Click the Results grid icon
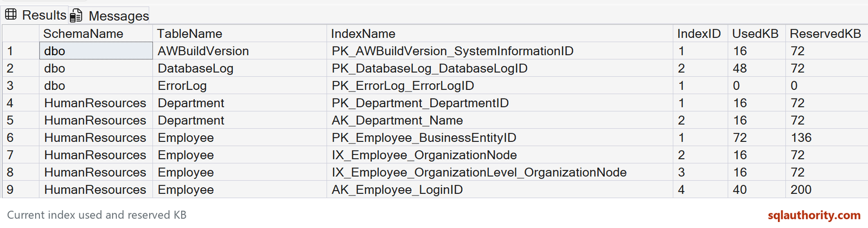The height and width of the screenshot is (228, 868). (11, 15)
